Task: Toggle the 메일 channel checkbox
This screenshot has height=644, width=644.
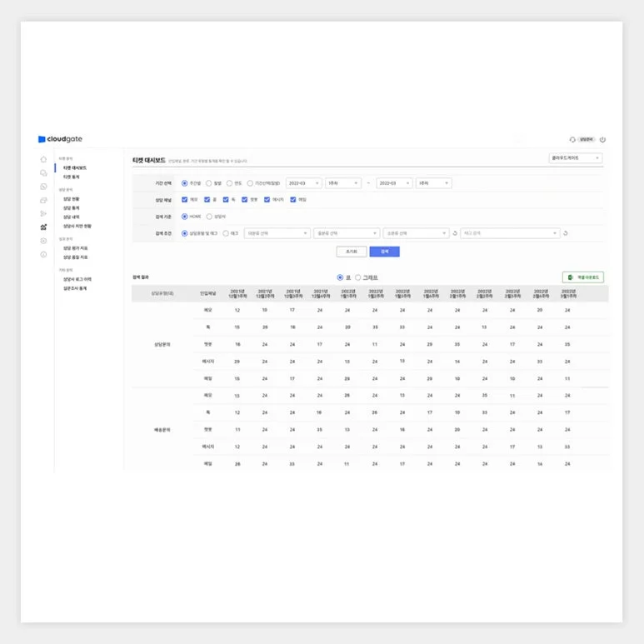Action: click(292, 200)
